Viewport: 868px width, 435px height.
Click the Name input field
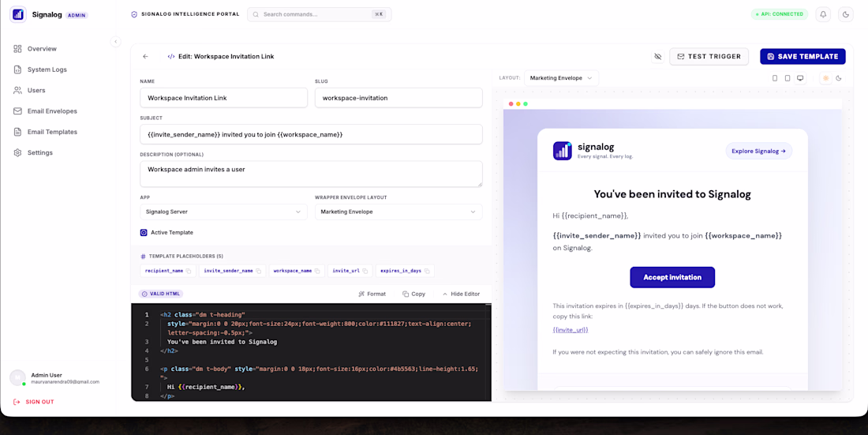pos(223,98)
